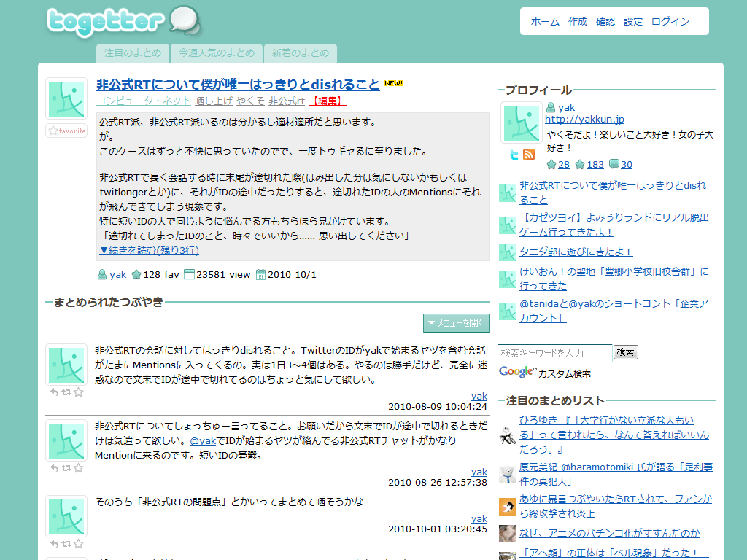Select the 注目のまとめ tab

132,52
